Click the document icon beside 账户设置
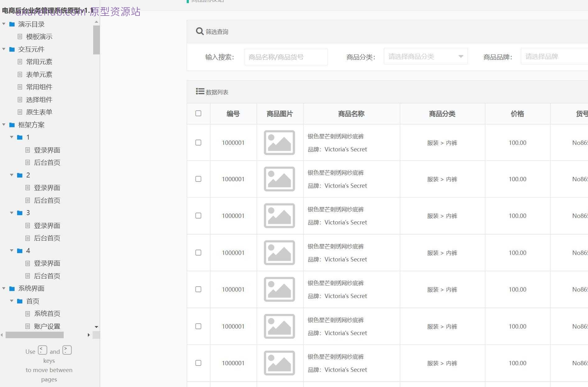The image size is (588, 387). 27,326
